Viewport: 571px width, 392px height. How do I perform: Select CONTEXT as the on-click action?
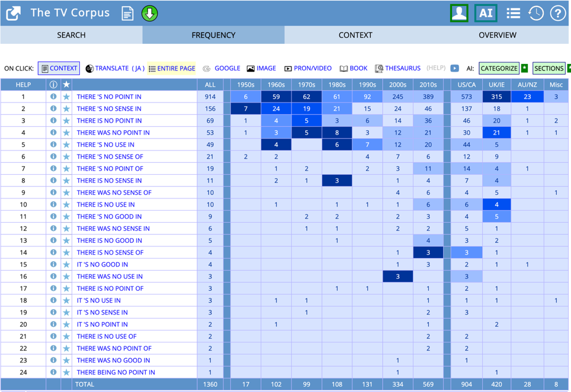click(x=59, y=69)
